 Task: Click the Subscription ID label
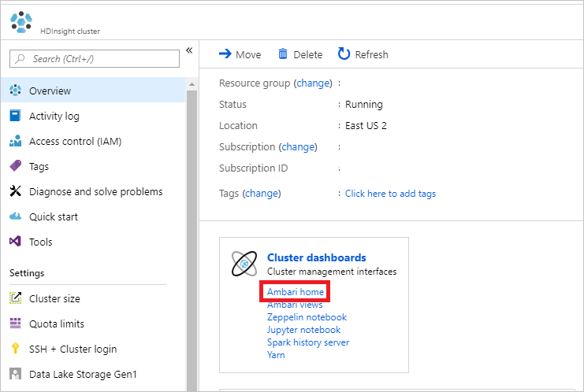coord(253,168)
